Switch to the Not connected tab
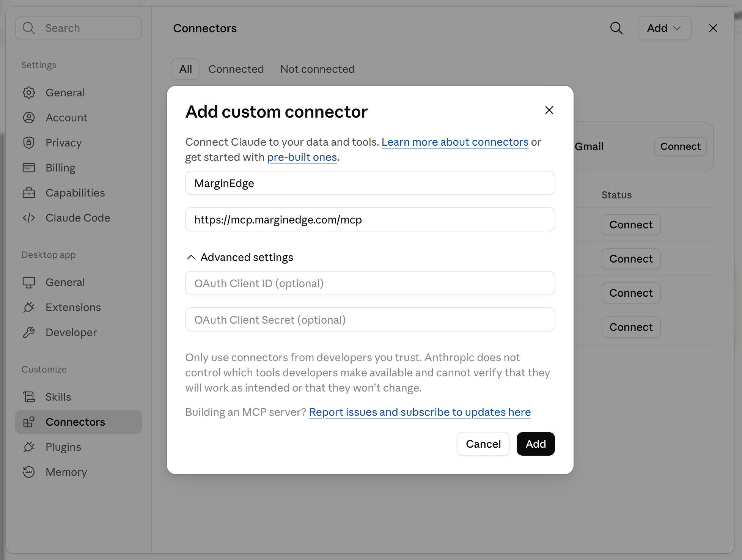 point(318,69)
